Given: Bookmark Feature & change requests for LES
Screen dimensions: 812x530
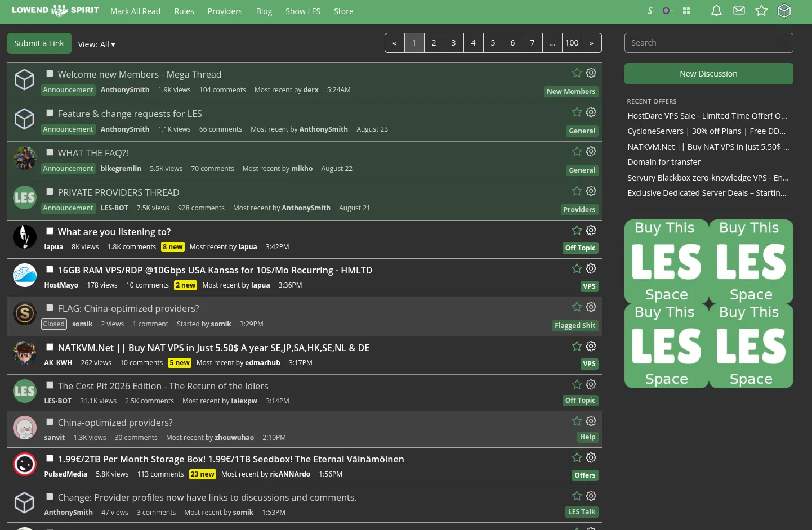Looking at the screenshot, I should 577,112.
